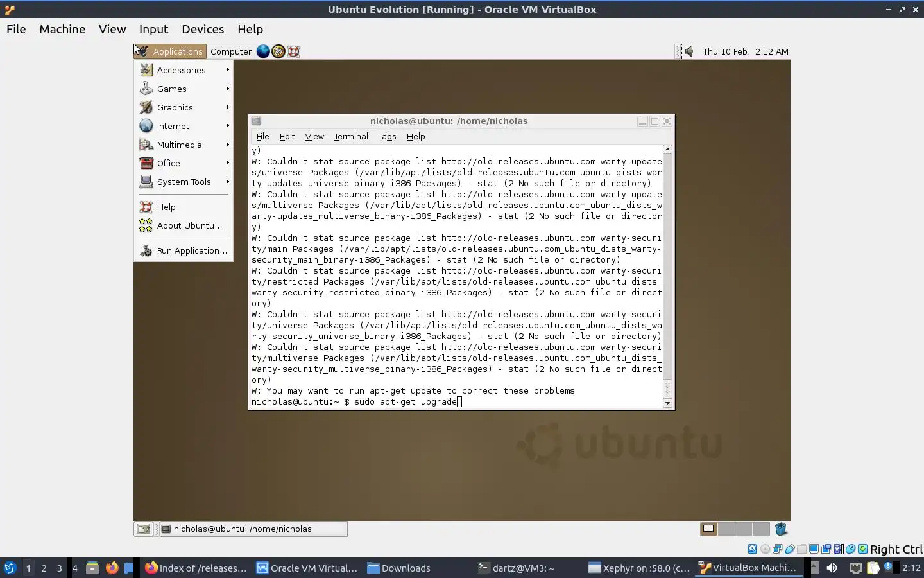Switch to first guest workspace
Image resolution: width=924 pixels, height=578 pixels.
click(708, 529)
